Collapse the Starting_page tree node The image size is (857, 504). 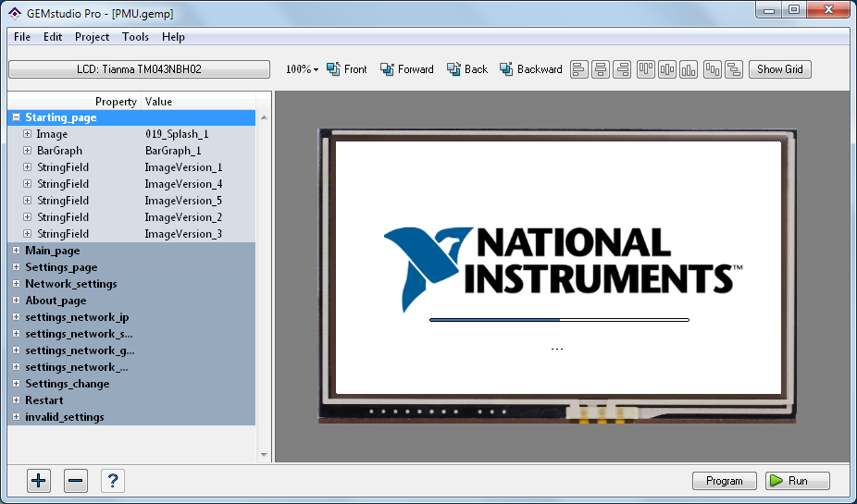pyautogui.click(x=17, y=117)
